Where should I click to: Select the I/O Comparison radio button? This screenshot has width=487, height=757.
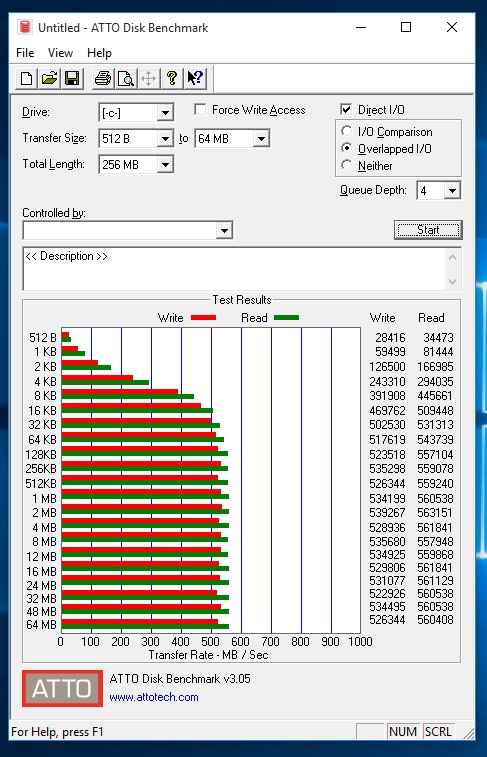(x=346, y=131)
